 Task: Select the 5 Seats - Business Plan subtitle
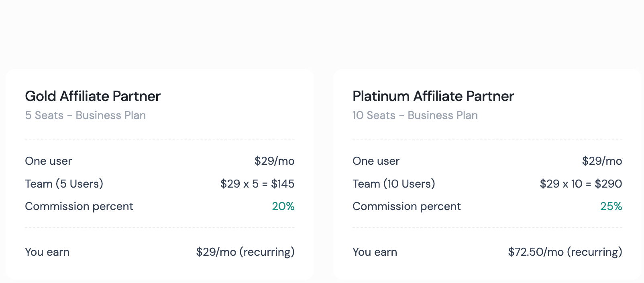pyautogui.click(x=86, y=115)
